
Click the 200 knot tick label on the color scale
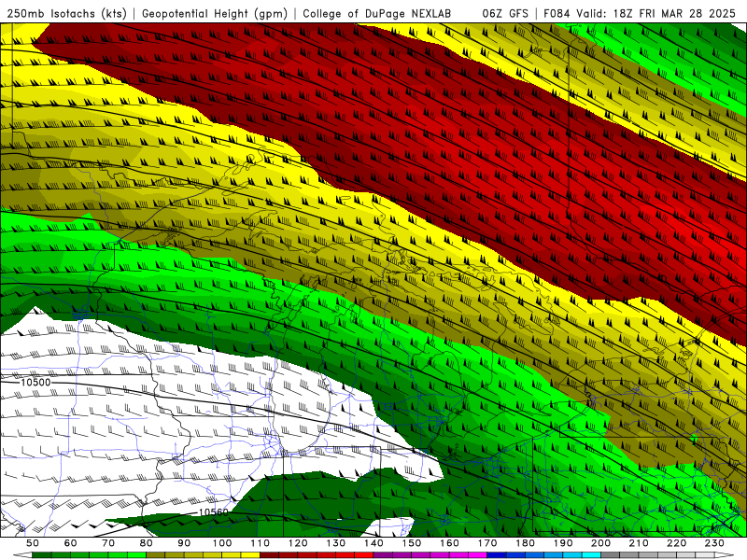point(600,543)
